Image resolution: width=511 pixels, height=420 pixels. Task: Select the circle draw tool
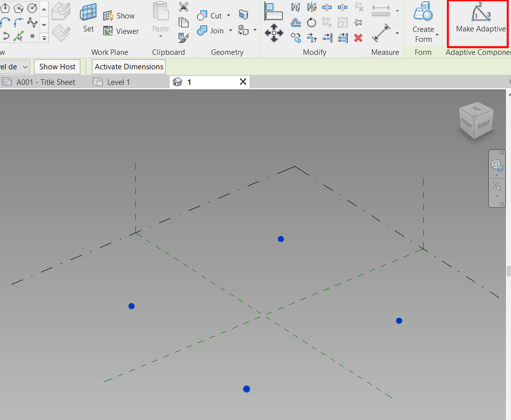[32, 8]
